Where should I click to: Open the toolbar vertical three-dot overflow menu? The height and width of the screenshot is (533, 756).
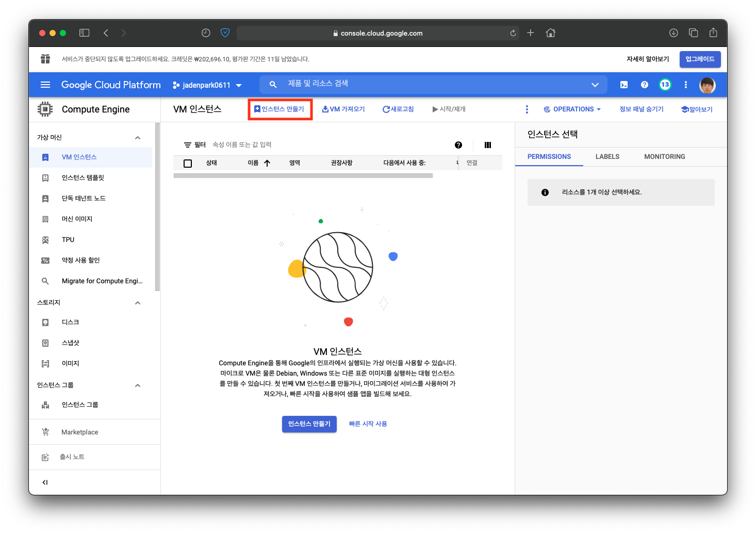click(x=527, y=109)
